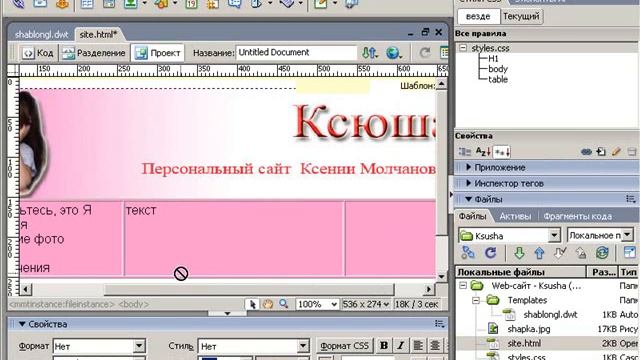Open the Files panel options menu
The height and width of the screenshot is (360, 640).
coord(631,199)
